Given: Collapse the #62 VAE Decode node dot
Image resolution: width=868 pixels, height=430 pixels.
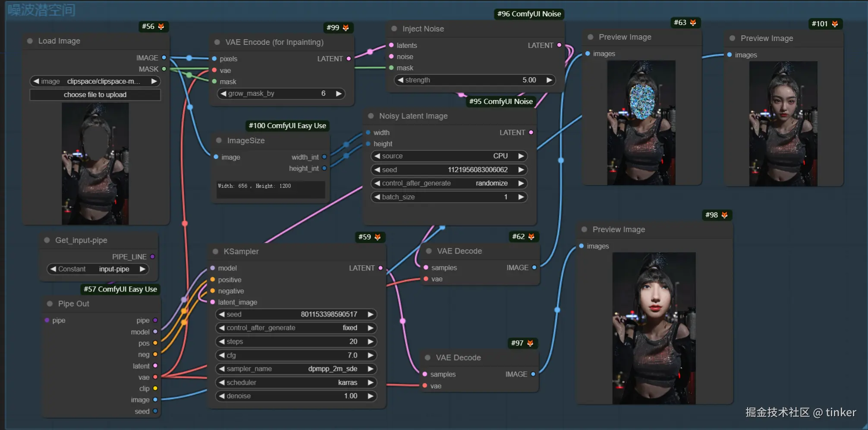Looking at the screenshot, I should 429,251.
